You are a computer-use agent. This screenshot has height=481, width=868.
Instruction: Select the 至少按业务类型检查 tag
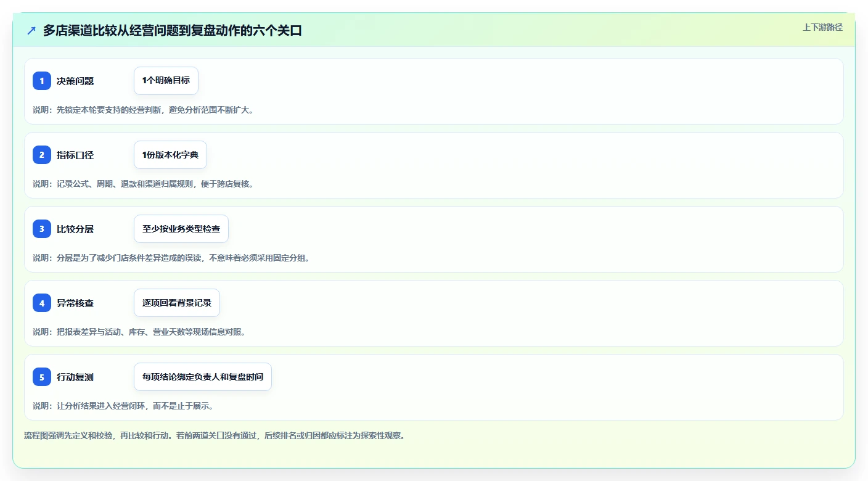click(x=181, y=229)
